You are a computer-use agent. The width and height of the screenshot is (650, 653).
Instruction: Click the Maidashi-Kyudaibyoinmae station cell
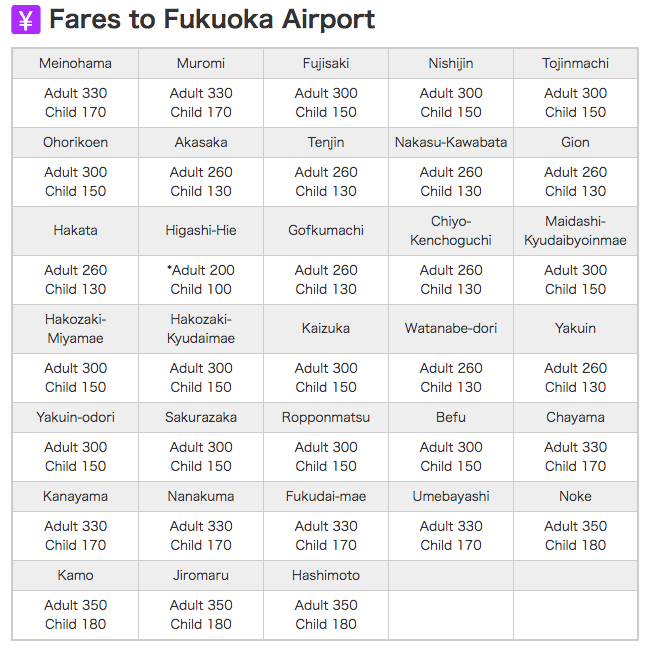[x=575, y=231]
